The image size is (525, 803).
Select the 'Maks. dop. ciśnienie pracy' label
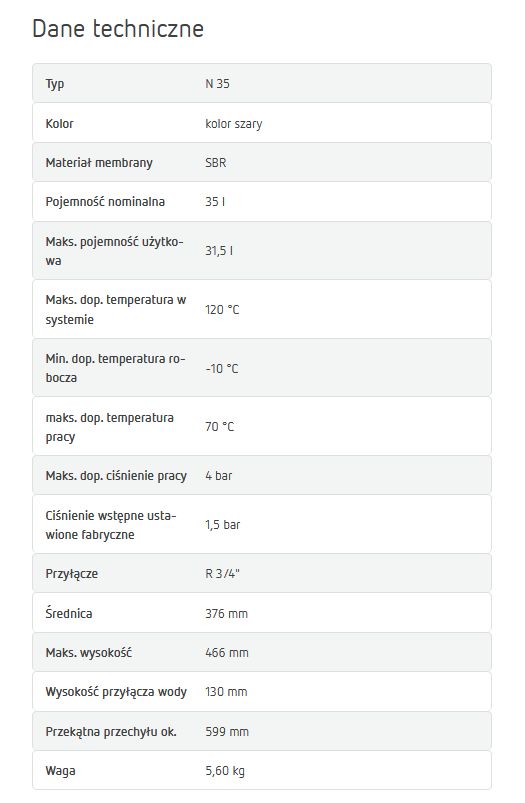(116, 476)
